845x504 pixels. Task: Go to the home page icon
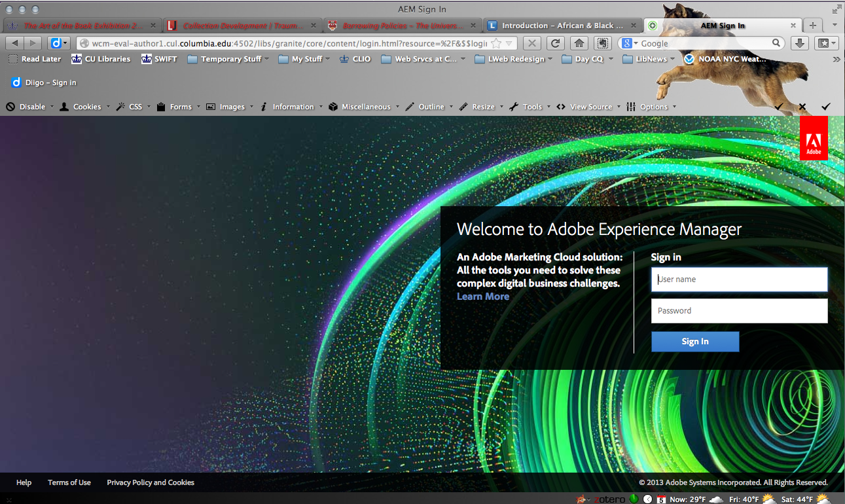[x=579, y=43]
